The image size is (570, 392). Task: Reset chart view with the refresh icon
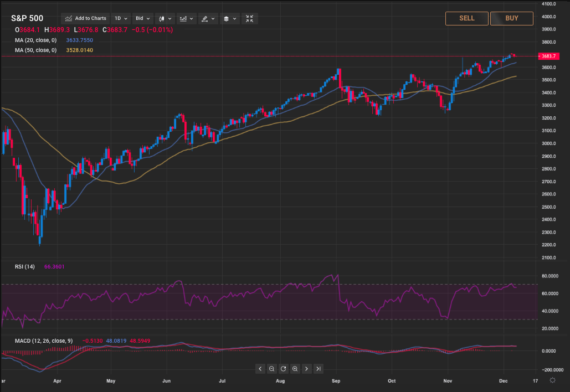(283, 369)
